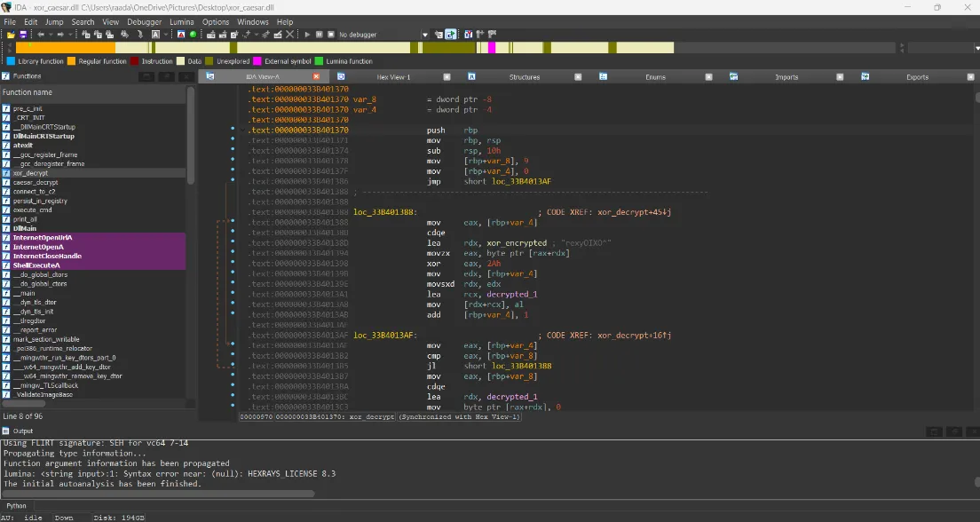The width and height of the screenshot is (980, 522).
Task: Open the dropdown arrow next to forward navigation
Action: 70,35
